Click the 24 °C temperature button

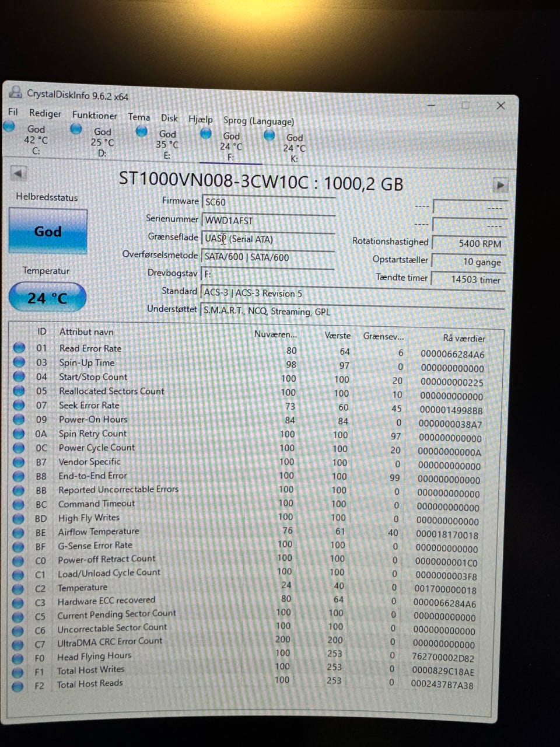[x=47, y=298]
